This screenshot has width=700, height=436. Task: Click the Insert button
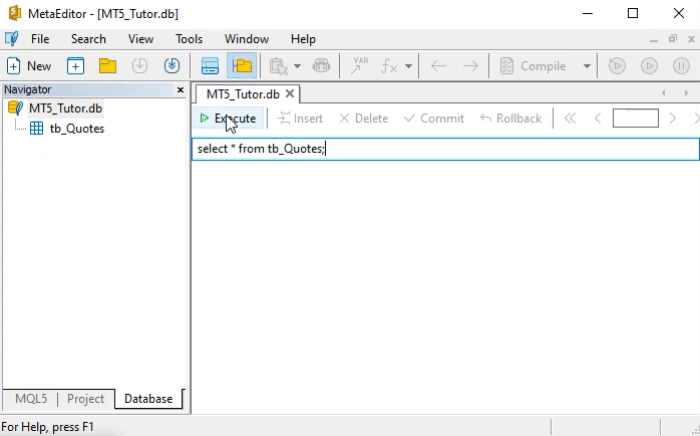pyautogui.click(x=300, y=118)
